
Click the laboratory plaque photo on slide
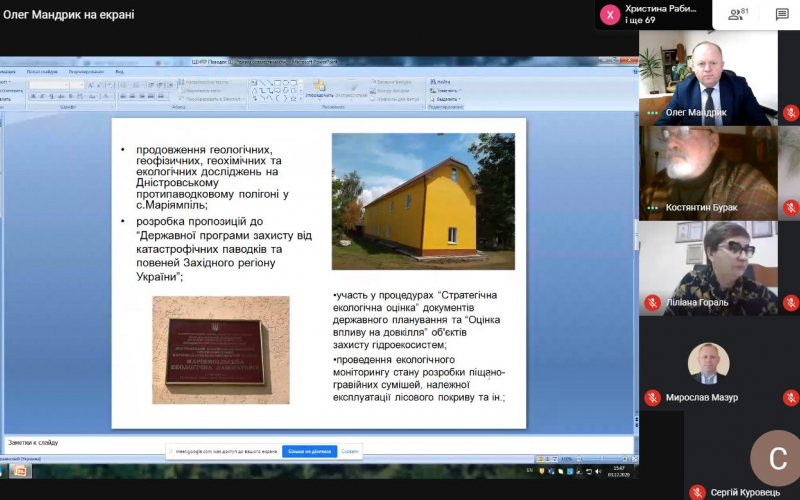point(221,350)
